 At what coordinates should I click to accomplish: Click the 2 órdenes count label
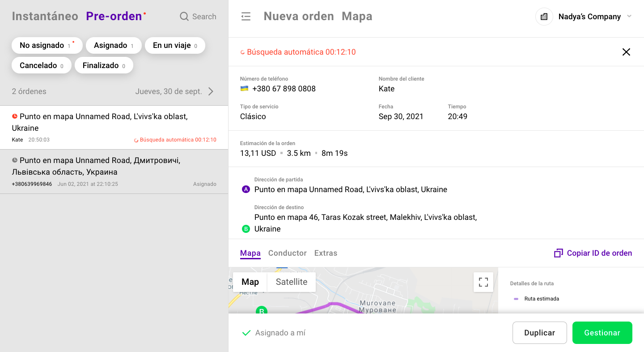tap(29, 91)
